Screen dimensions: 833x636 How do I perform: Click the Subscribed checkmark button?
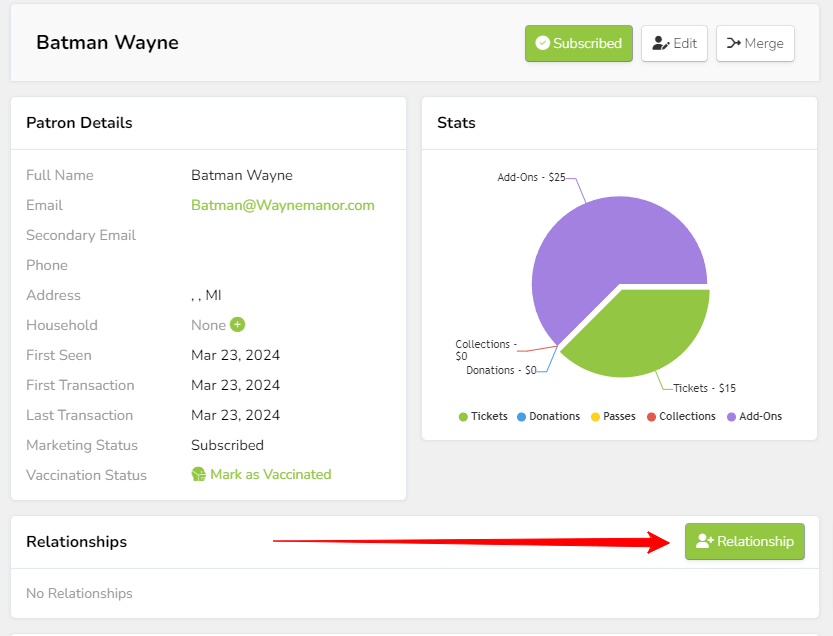click(578, 44)
